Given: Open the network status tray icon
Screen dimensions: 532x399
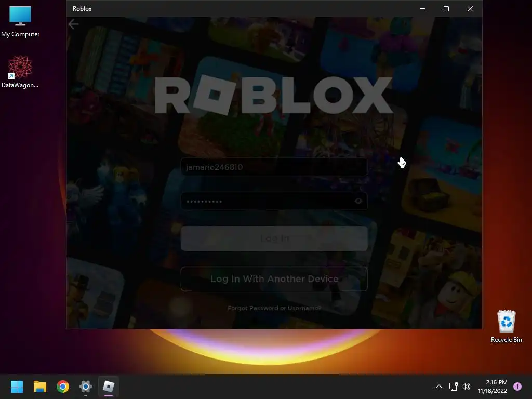Looking at the screenshot, I should (x=453, y=387).
